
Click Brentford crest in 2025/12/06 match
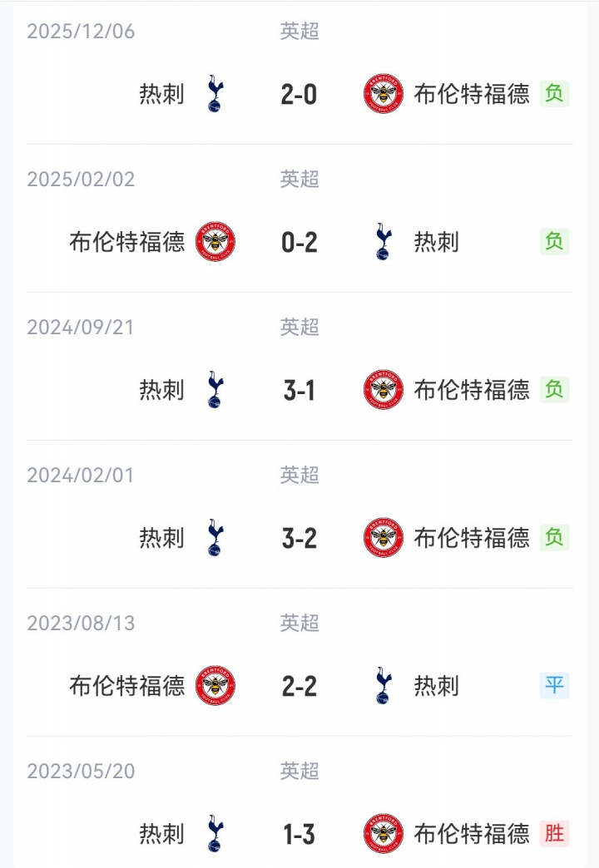(x=383, y=94)
